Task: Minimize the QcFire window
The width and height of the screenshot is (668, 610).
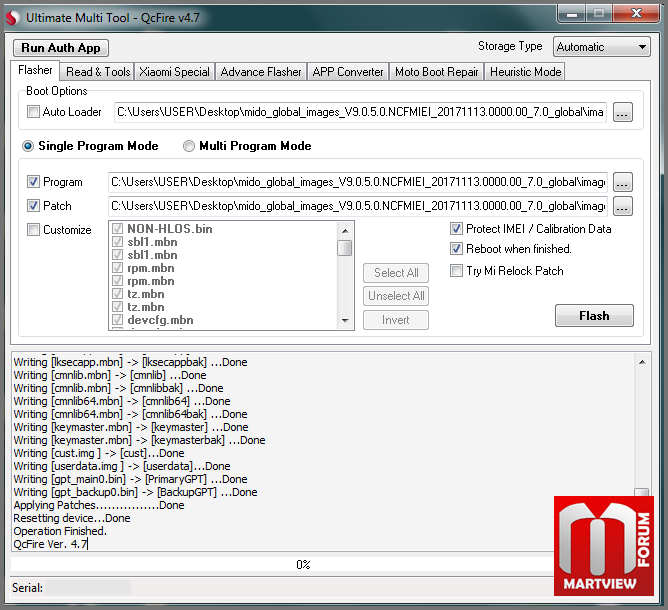Action: pos(572,14)
